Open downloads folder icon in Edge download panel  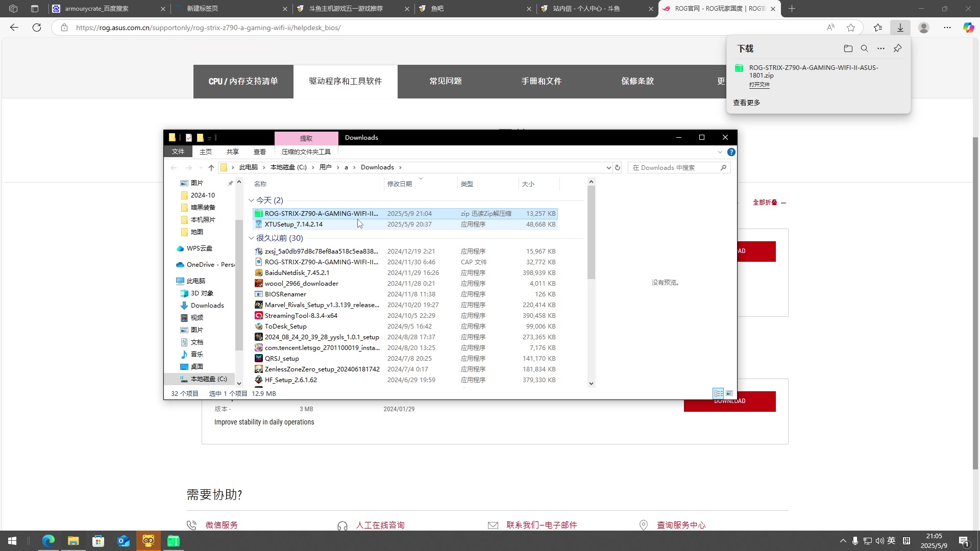click(x=848, y=48)
